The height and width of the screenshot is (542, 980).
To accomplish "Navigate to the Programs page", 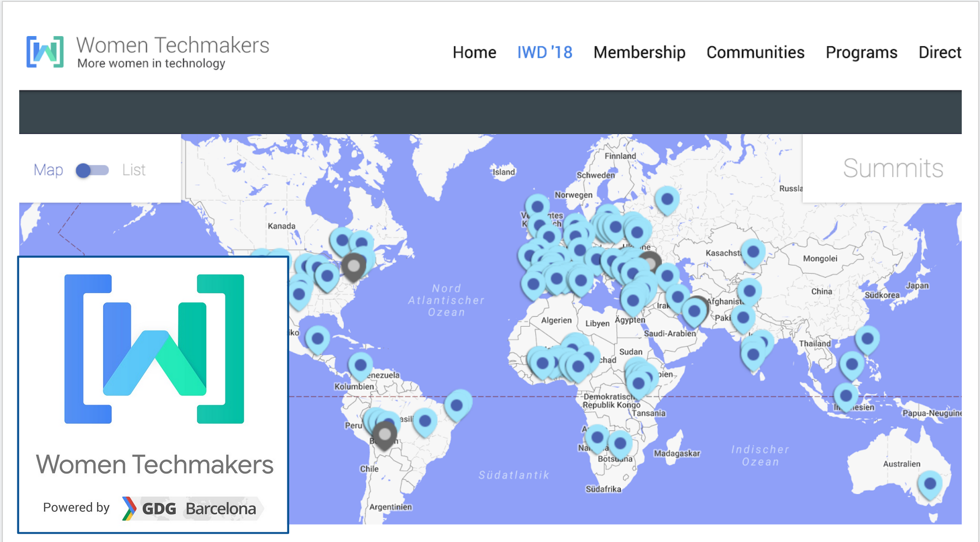I will pos(861,52).
